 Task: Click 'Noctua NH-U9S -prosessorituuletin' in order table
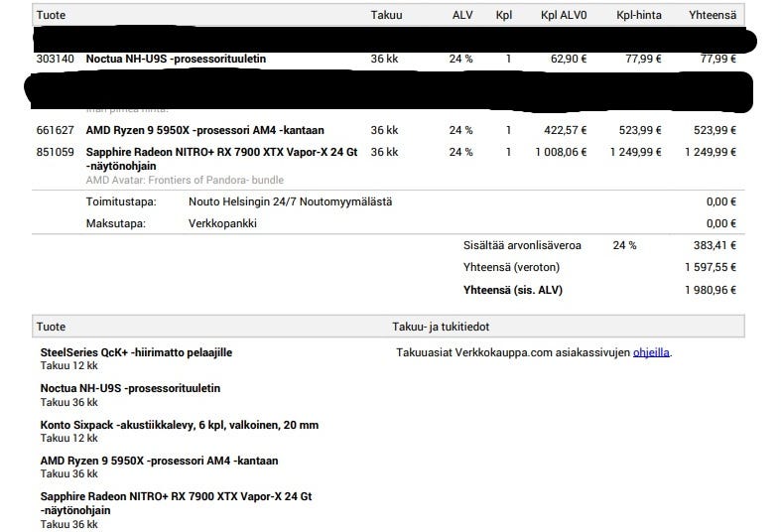click(x=176, y=59)
